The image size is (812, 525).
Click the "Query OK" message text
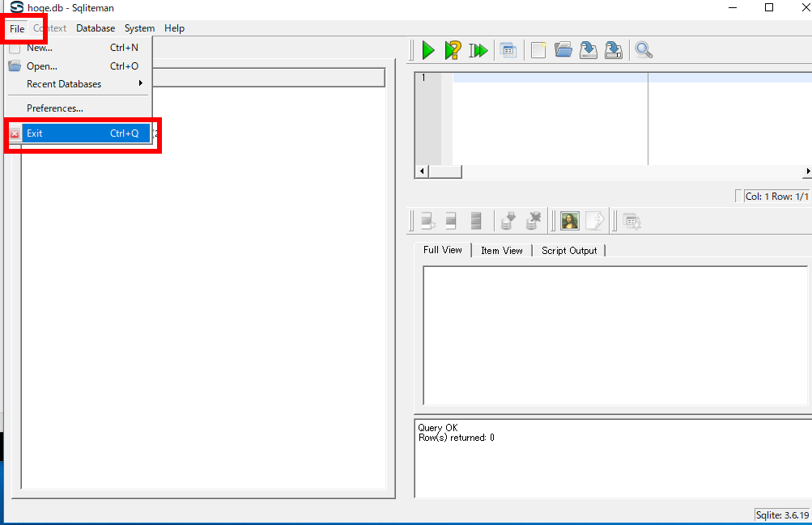pos(438,428)
